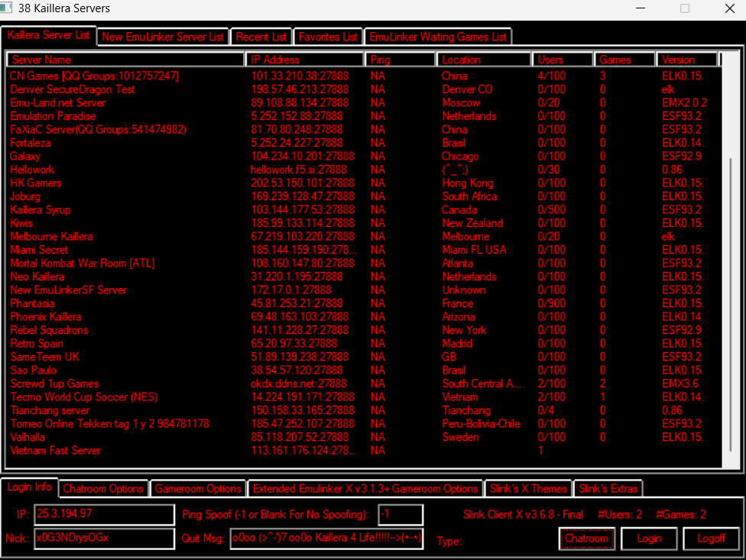Open EmuLinker Waiting Games List tab
This screenshot has height=560, width=746.
click(x=438, y=37)
